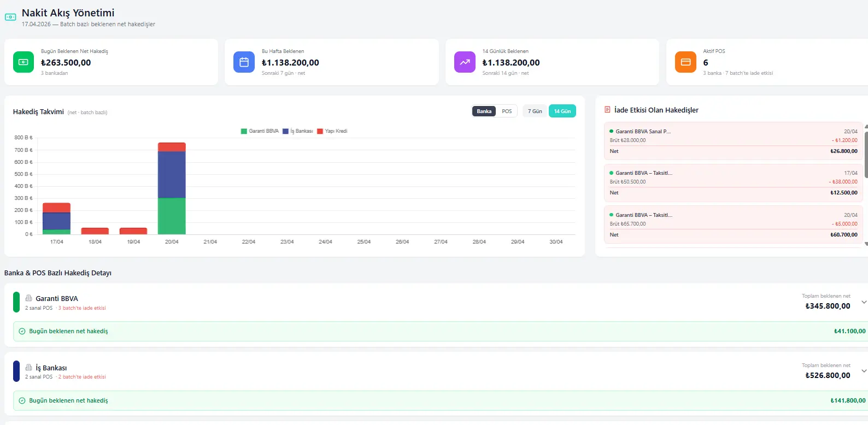Image resolution: width=868 pixels, height=425 pixels.
Task: Expand the İş Bankası detail section
Action: [864, 371]
